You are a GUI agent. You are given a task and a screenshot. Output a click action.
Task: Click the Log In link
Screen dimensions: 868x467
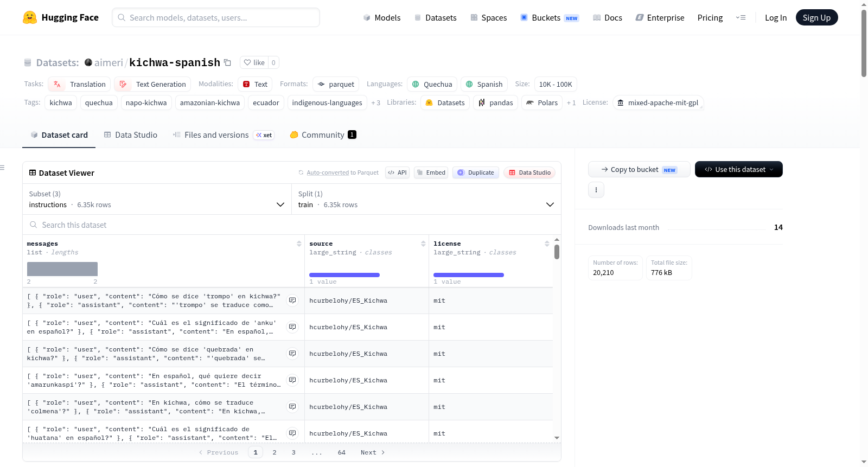click(776, 17)
